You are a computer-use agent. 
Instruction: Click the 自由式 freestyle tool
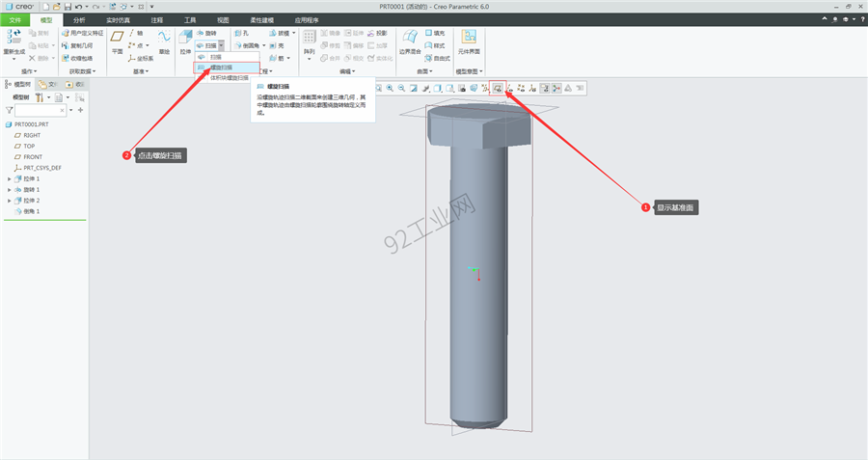point(437,58)
